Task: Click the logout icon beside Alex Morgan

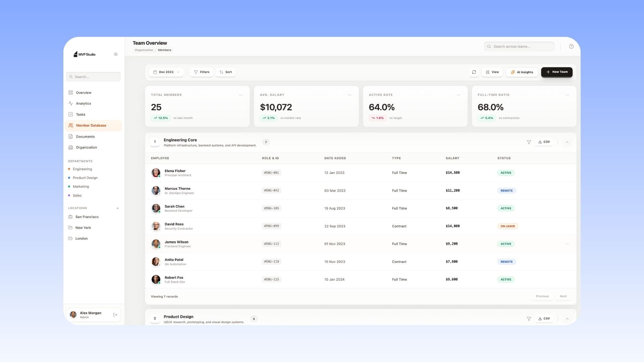Action: tap(115, 314)
